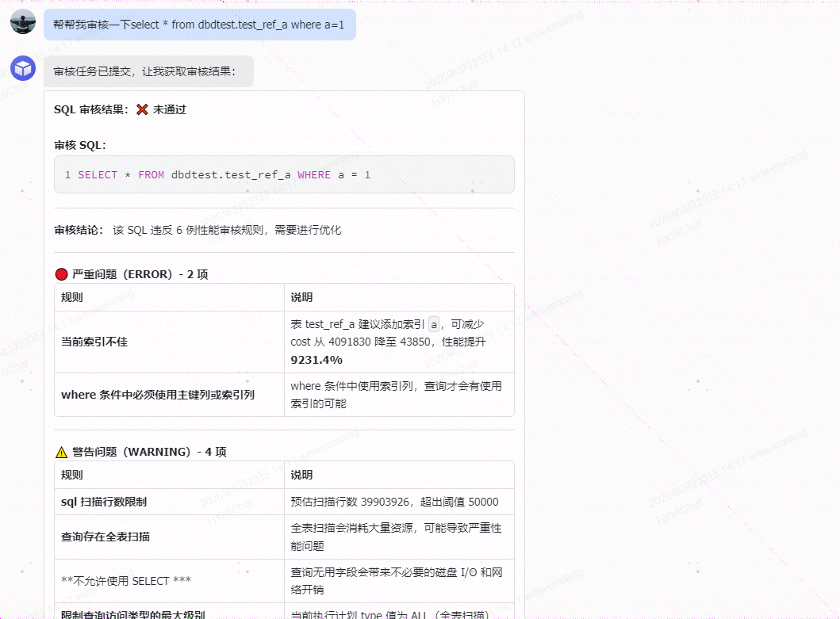Click the inline index tag 'a'

pyautogui.click(x=434, y=324)
